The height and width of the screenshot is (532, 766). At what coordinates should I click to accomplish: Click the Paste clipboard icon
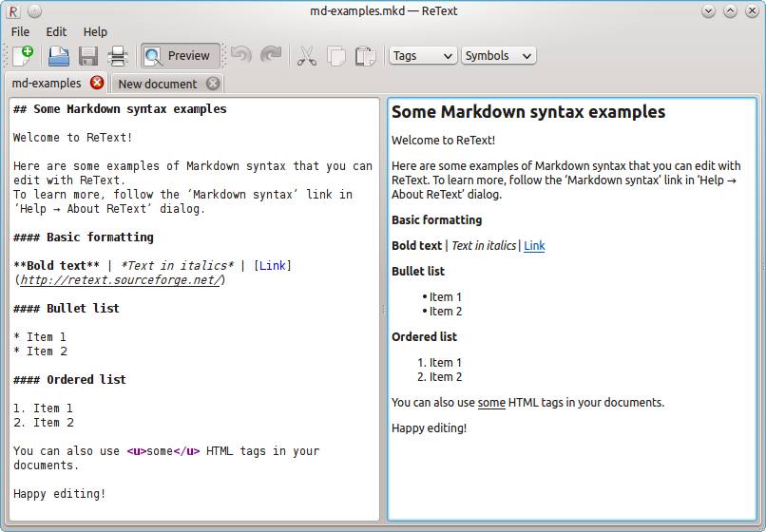click(x=365, y=56)
